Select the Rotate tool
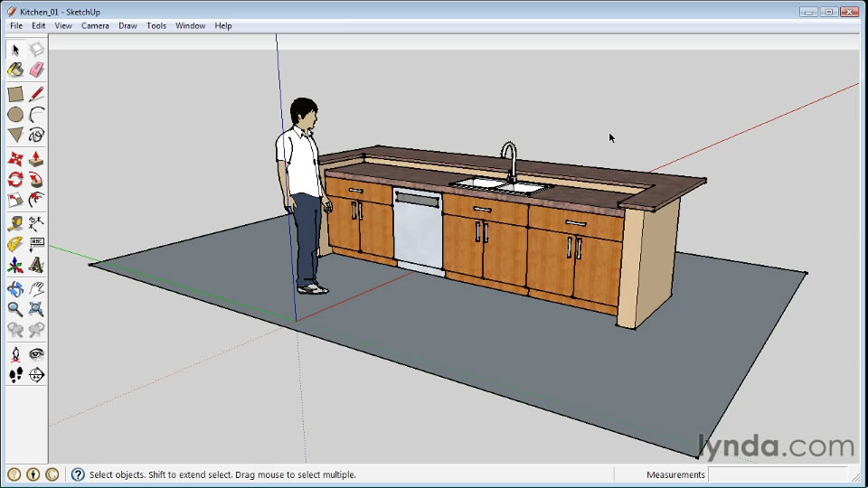 (x=15, y=180)
